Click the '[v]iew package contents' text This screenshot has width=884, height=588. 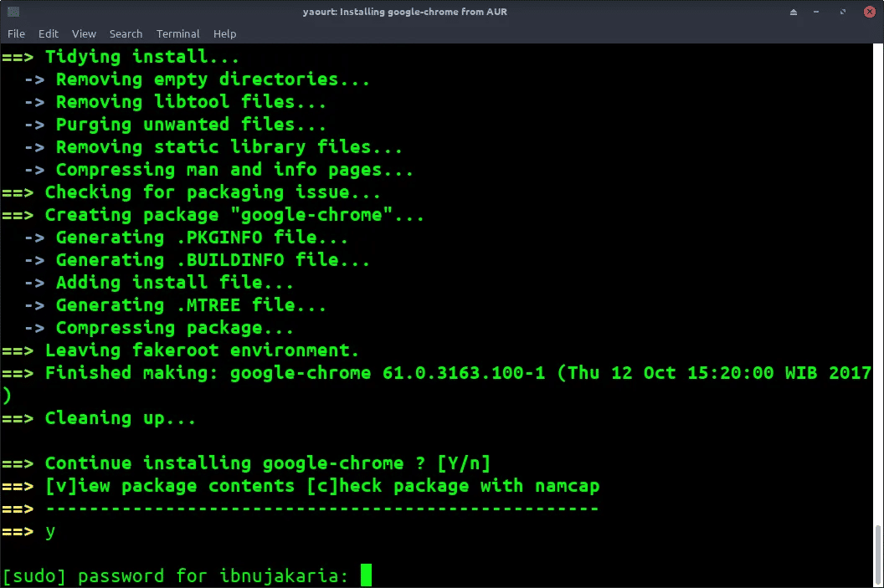point(170,485)
